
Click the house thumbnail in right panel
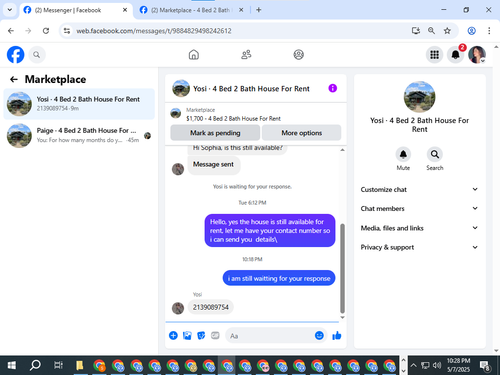419,97
